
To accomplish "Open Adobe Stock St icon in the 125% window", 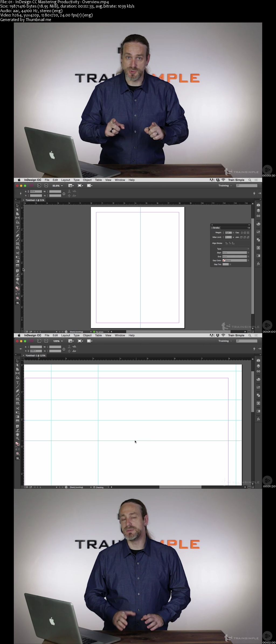I will pyautogui.click(x=46, y=341).
